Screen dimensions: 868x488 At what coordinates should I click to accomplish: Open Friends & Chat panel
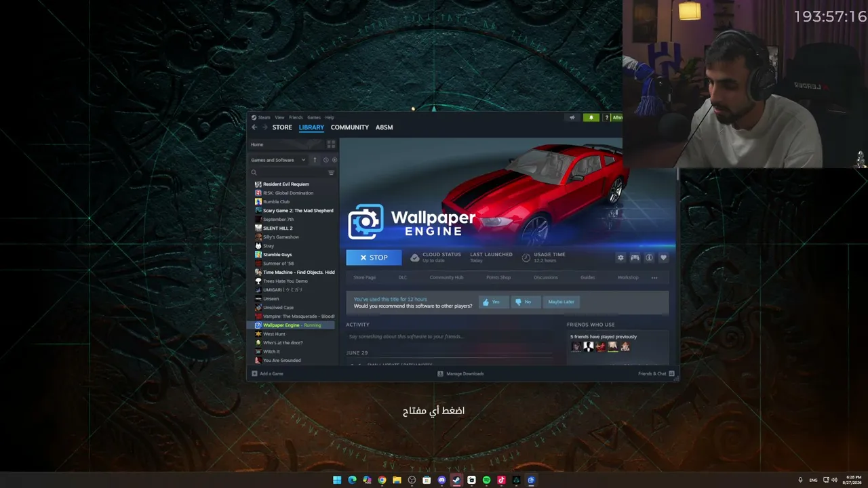tap(656, 373)
